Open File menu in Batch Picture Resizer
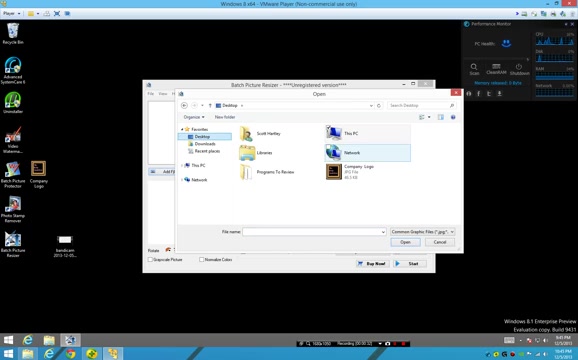578x360 pixels. (x=151, y=94)
